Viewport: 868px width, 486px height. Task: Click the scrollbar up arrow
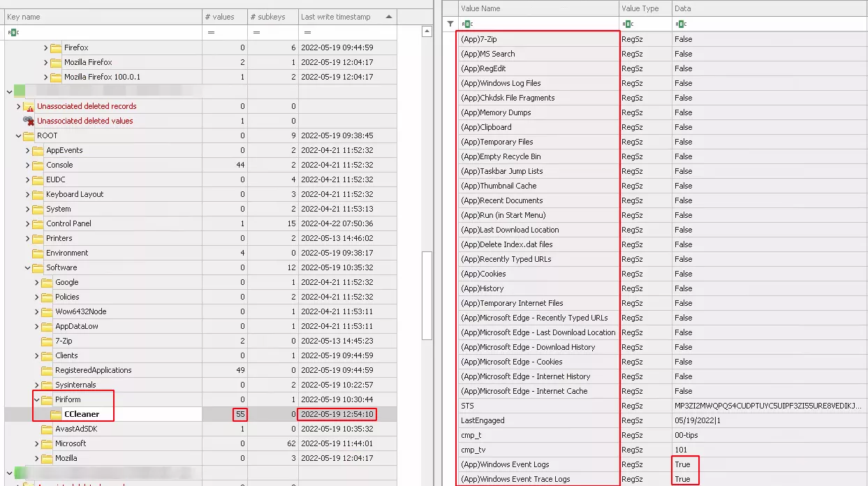coord(426,31)
